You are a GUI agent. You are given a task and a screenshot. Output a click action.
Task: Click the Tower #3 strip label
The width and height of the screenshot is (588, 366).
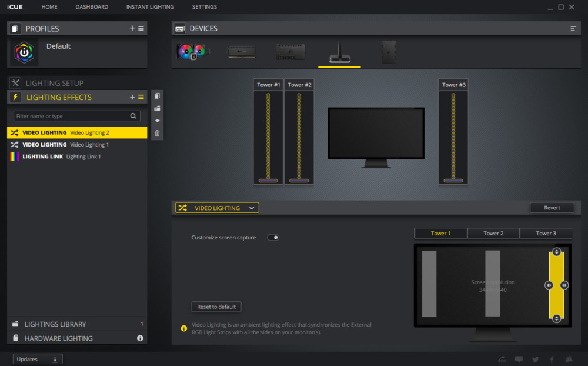(453, 85)
